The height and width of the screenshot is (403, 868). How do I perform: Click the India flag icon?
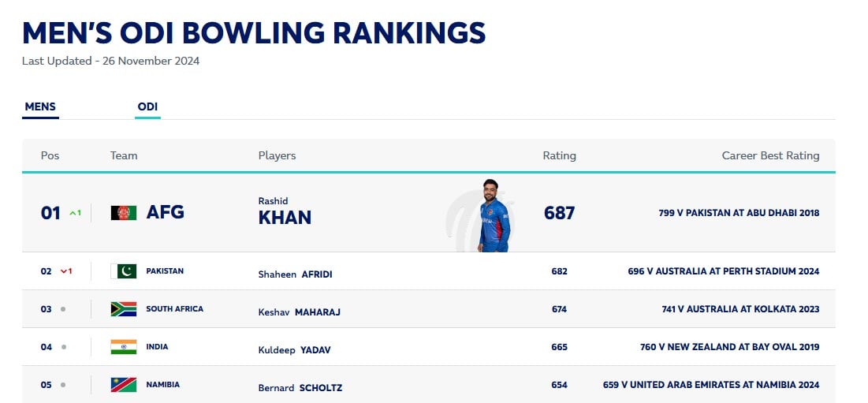click(x=124, y=347)
